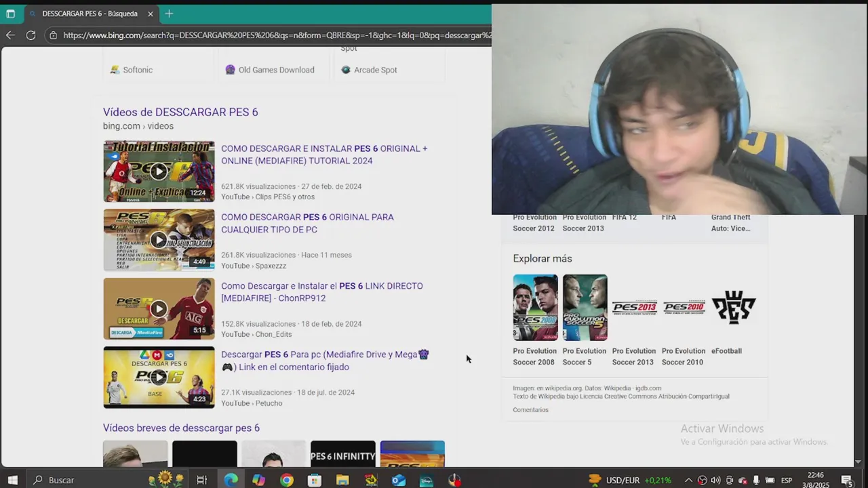
Task: Open the OneDrive tray icon with red X
Action: pos(743,480)
